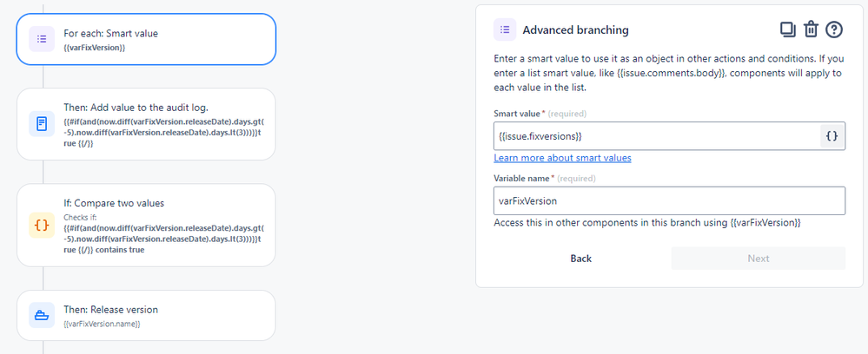The width and height of the screenshot is (868, 354).
Task: Click the audit log document icon
Action: click(x=42, y=124)
